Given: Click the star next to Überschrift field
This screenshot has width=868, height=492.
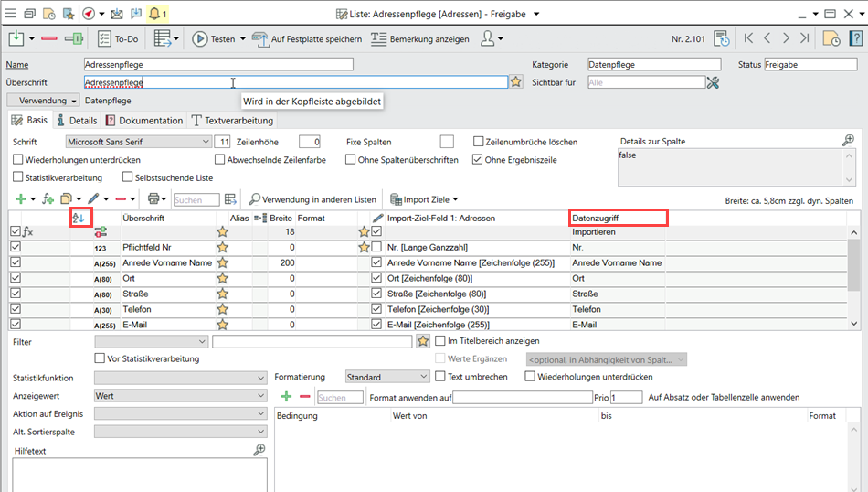Looking at the screenshot, I should pos(516,82).
